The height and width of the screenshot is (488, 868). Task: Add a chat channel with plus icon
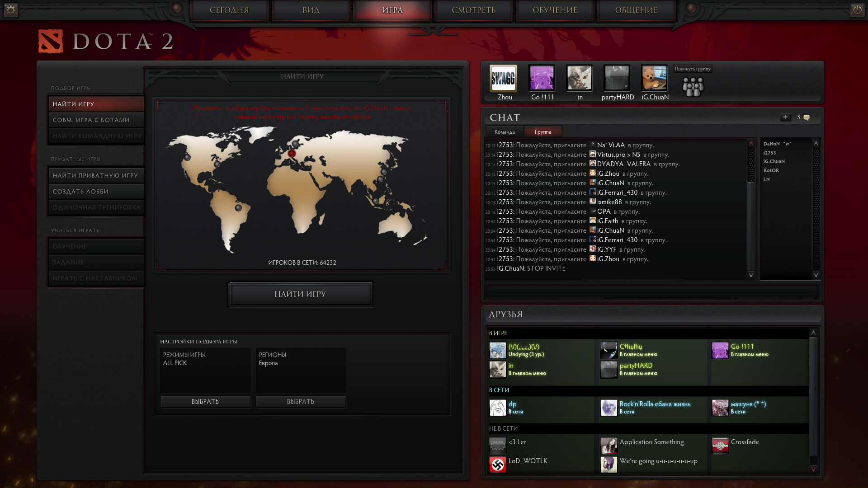[x=785, y=117]
